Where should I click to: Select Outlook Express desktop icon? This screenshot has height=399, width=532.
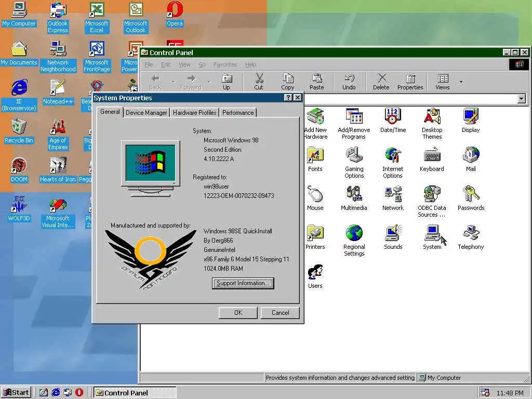(58, 18)
